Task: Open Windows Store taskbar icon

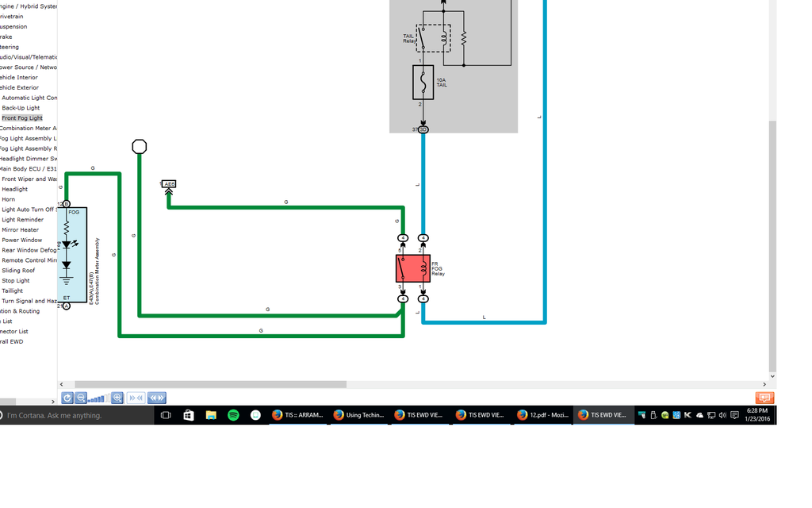Action: tap(189, 415)
